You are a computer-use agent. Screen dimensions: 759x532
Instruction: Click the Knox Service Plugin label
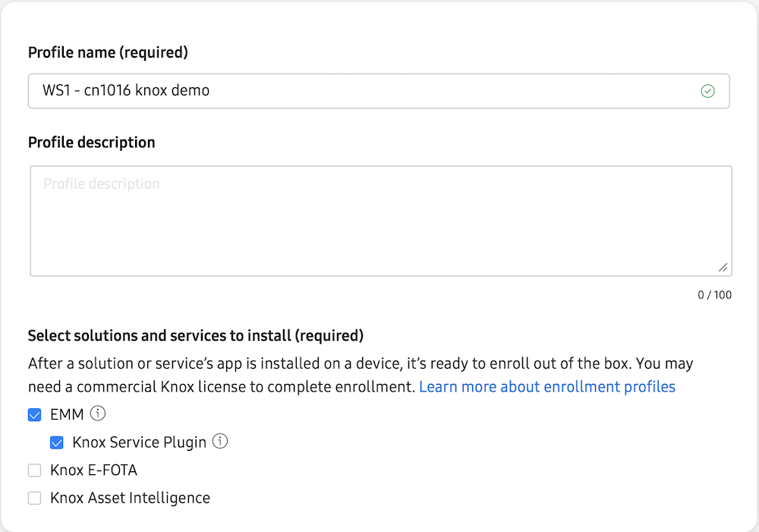140,442
